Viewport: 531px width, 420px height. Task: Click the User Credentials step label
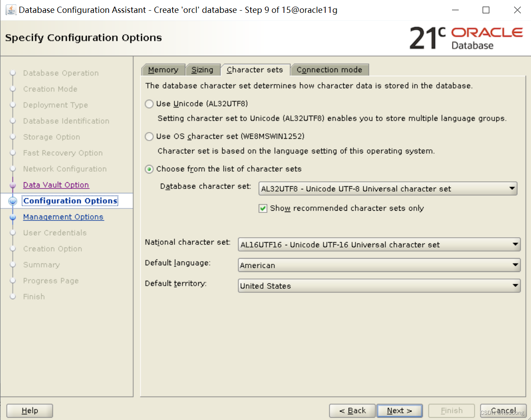(55, 232)
